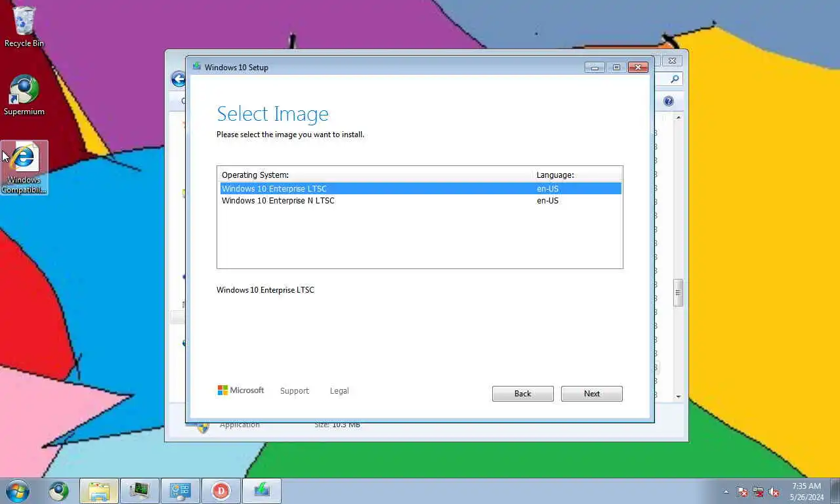Click the Action Center flag tray icon

pyautogui.click(x=742, y=492)
